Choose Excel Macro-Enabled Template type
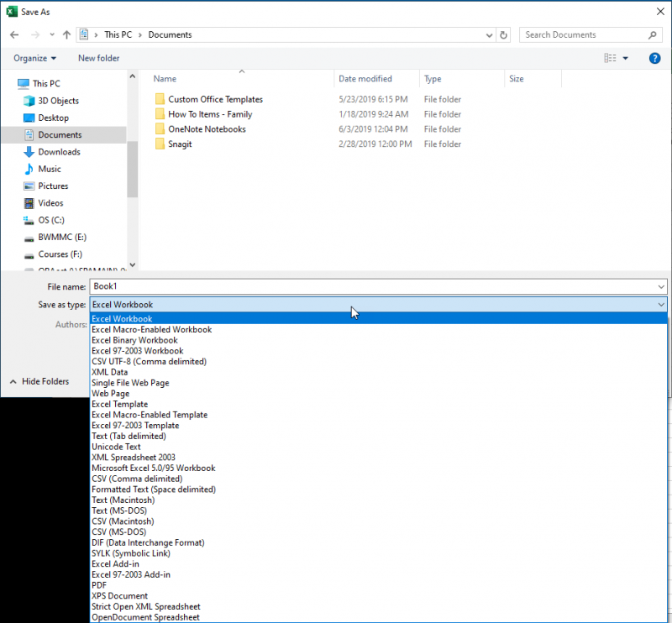The height and width of the screenshot is (623, 672). coord(379,415)
